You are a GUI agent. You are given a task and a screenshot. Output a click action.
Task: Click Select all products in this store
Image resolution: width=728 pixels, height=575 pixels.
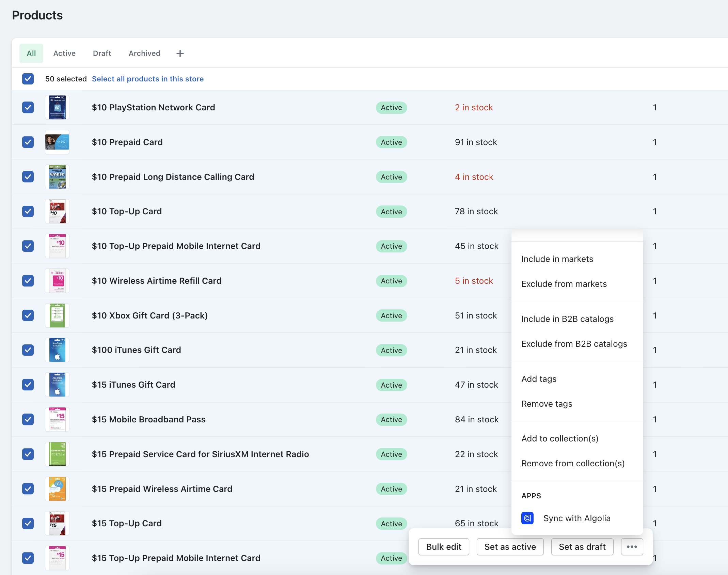point(148,79)
